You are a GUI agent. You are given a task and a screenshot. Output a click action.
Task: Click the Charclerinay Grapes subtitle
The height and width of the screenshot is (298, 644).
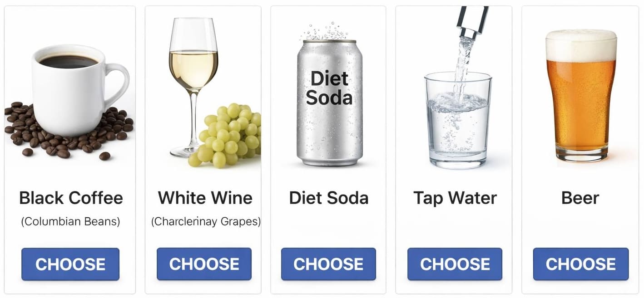pos(206,222)
